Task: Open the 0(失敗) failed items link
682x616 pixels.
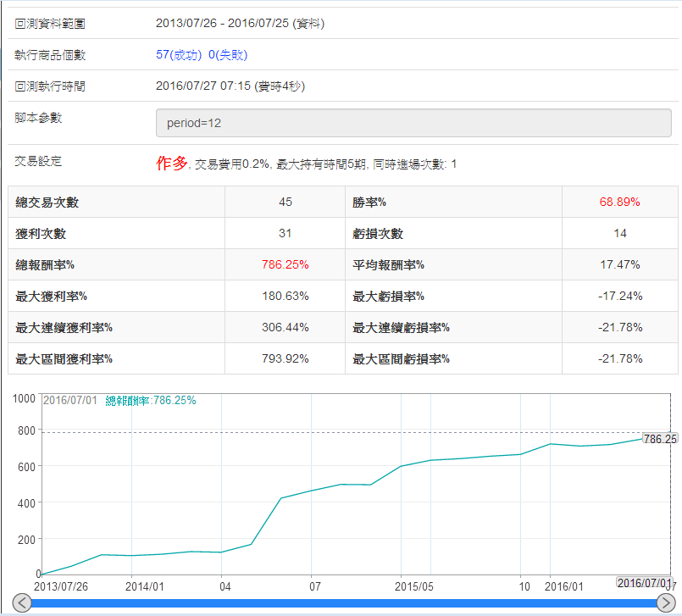Action: (228, 55)
